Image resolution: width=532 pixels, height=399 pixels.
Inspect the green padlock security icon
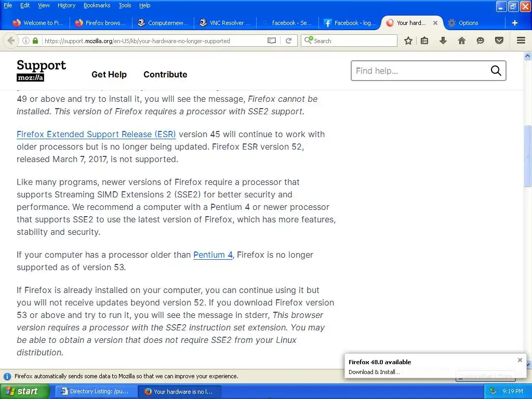tap(35, 41)
